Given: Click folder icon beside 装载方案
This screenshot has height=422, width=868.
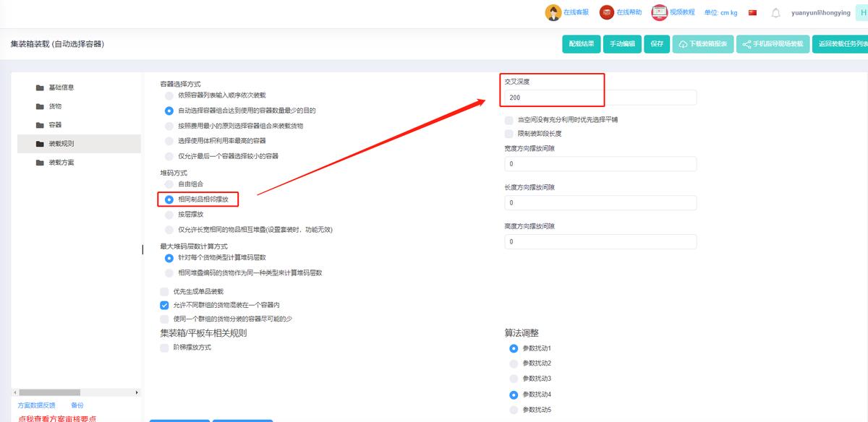Looking at the screenshot, I should tap(40, 163).
